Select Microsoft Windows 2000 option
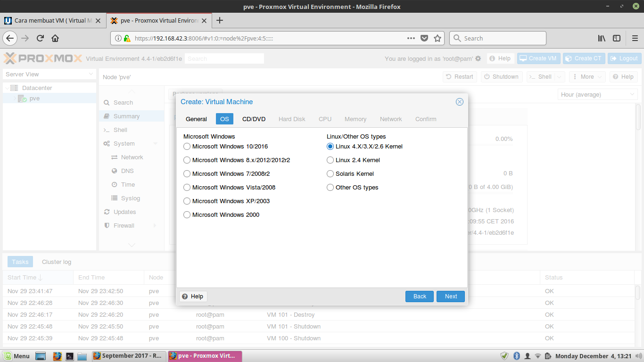This screenshot has width=644, height=362. (187, 215)
